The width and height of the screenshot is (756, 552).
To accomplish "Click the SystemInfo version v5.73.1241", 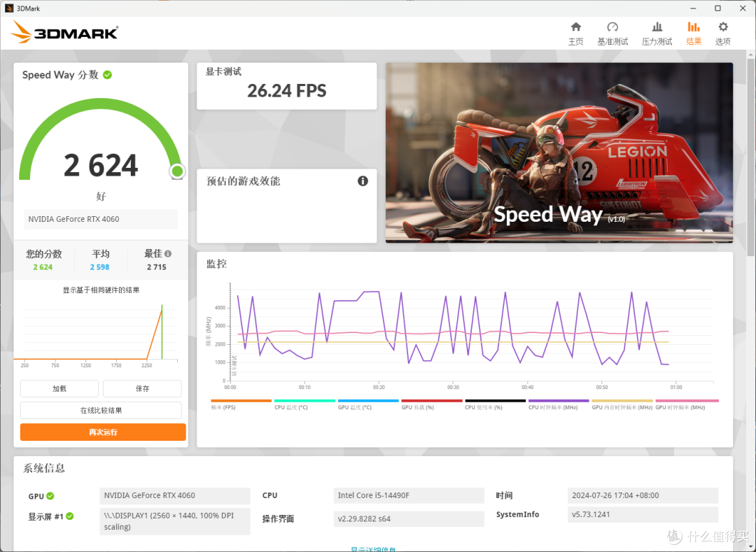I will tap(643, 514).
